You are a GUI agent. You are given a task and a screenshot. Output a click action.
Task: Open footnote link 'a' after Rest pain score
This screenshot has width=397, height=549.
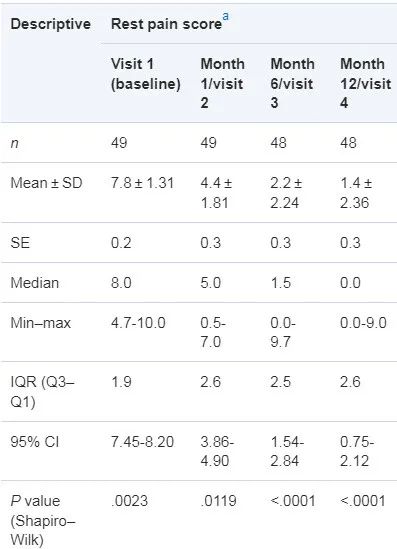(x=226, y=16)
